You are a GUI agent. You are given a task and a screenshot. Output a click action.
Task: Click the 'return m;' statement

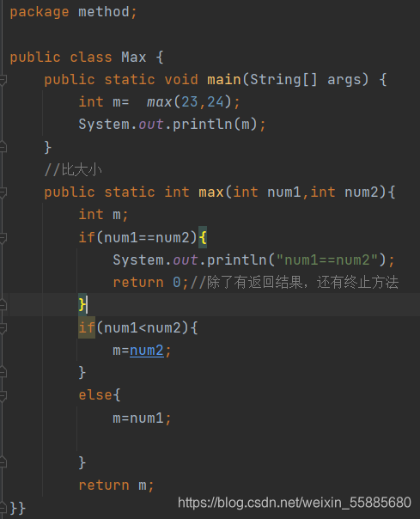[x=116, y=485]
